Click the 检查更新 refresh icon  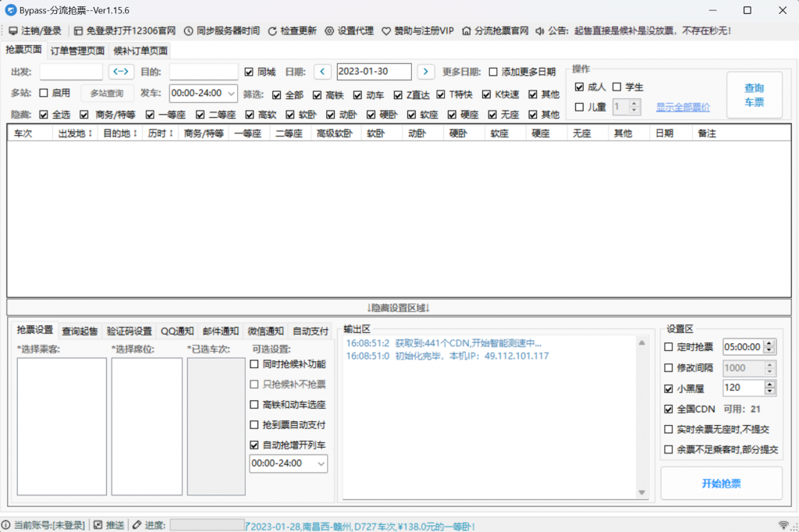point(272,31)
